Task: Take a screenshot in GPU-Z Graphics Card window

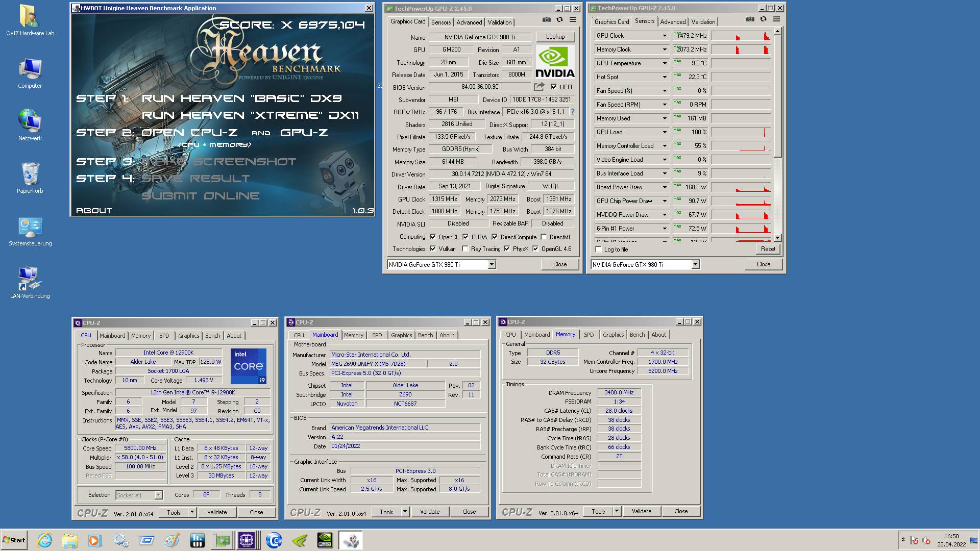Action: click(x=547, y=19)
